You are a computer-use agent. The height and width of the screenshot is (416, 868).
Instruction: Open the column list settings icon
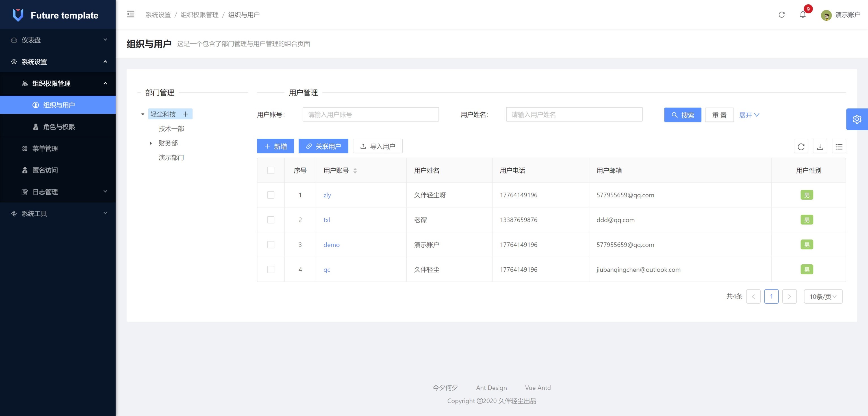point(839,146)
